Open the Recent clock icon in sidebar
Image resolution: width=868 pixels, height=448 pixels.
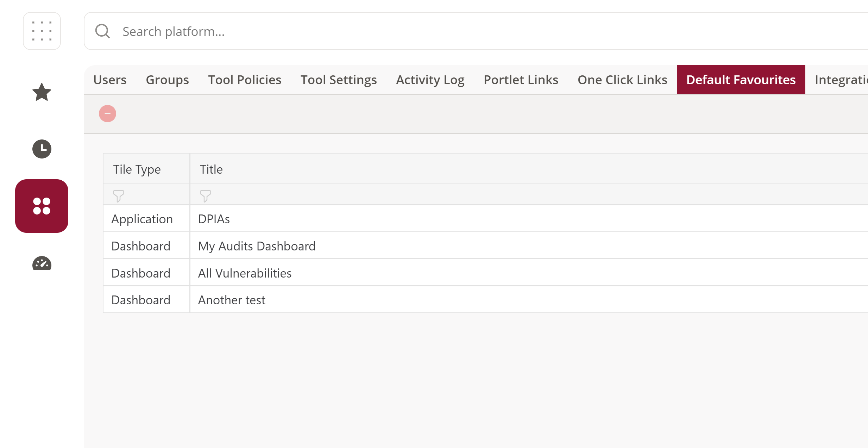(x=42, y=149)
